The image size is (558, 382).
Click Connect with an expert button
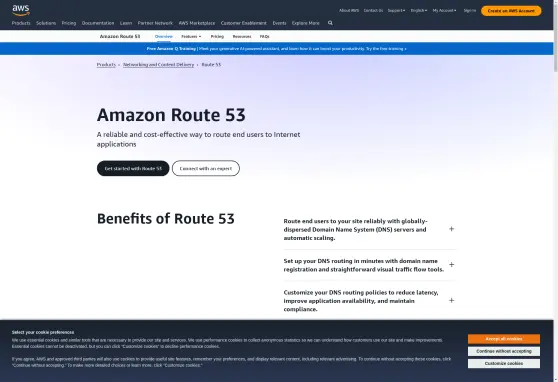point(206,168)
